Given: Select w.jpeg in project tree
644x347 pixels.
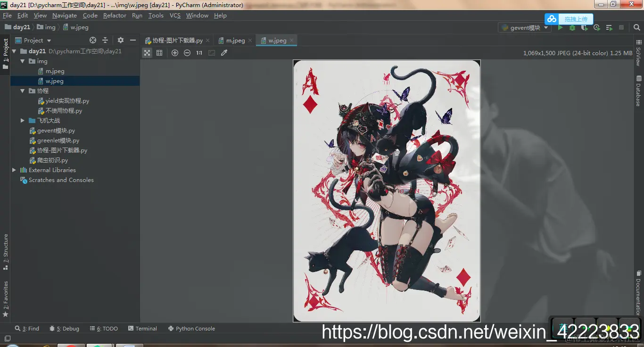Looking at the screenshot, I should point(54,81).
